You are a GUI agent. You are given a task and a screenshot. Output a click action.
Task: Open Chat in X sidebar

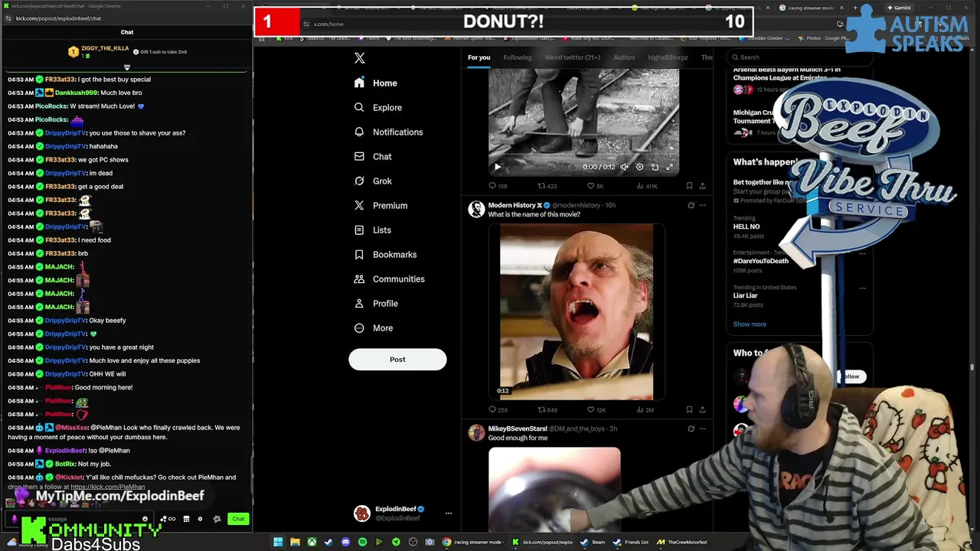point(373,156)
